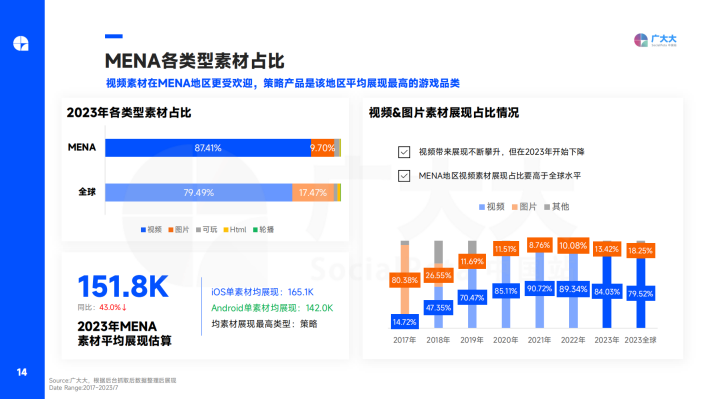
Task: Select the MENA 87.41% video bar segment
Action: click(208, 148)
